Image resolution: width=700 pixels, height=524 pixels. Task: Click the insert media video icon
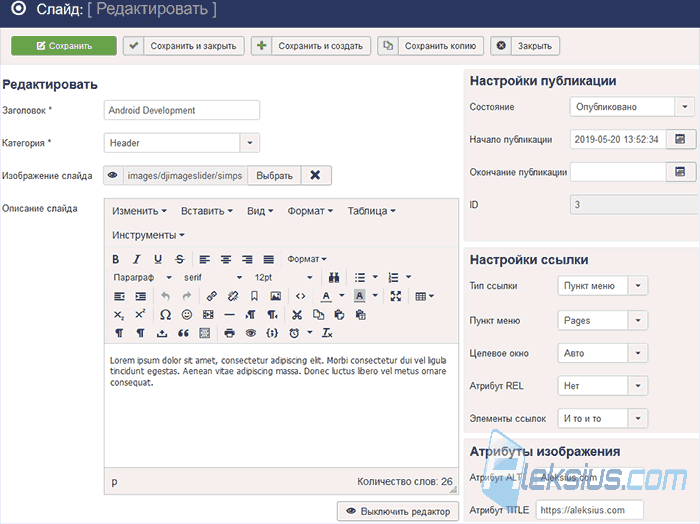coord(208,315)
